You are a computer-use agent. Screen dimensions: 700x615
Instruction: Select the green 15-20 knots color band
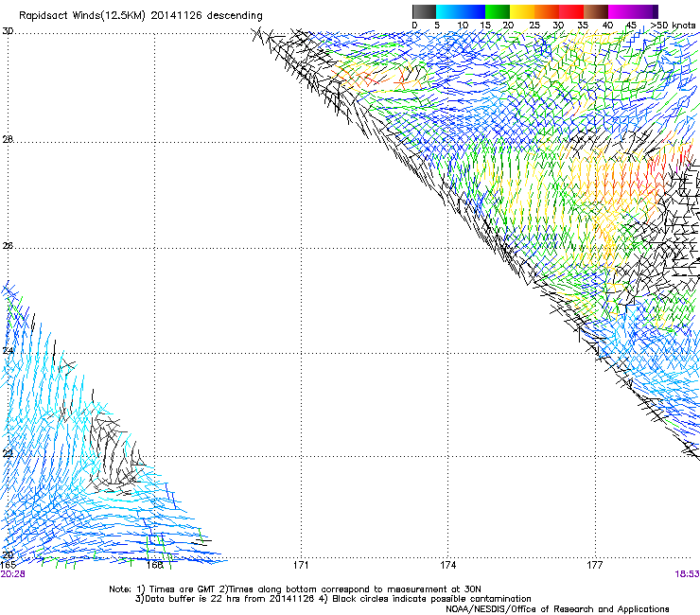coord(498,11)
